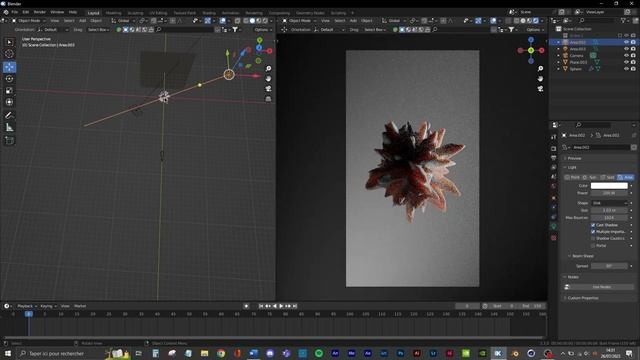Open the Edit menu

pyautogui.click(x=26, y=12)
